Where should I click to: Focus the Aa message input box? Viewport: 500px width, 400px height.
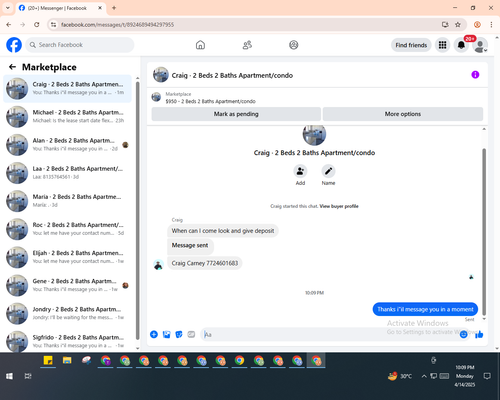[330, 334]
